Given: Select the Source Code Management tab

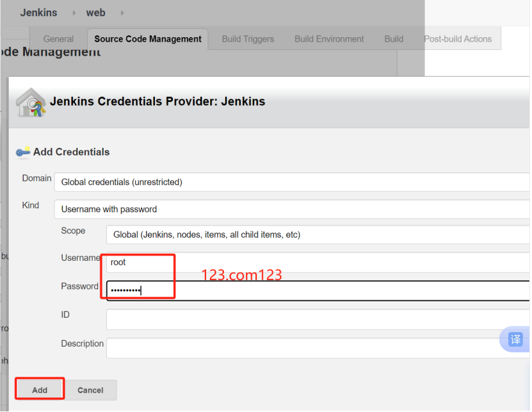Looking at the screenshot, I should 148,39.
